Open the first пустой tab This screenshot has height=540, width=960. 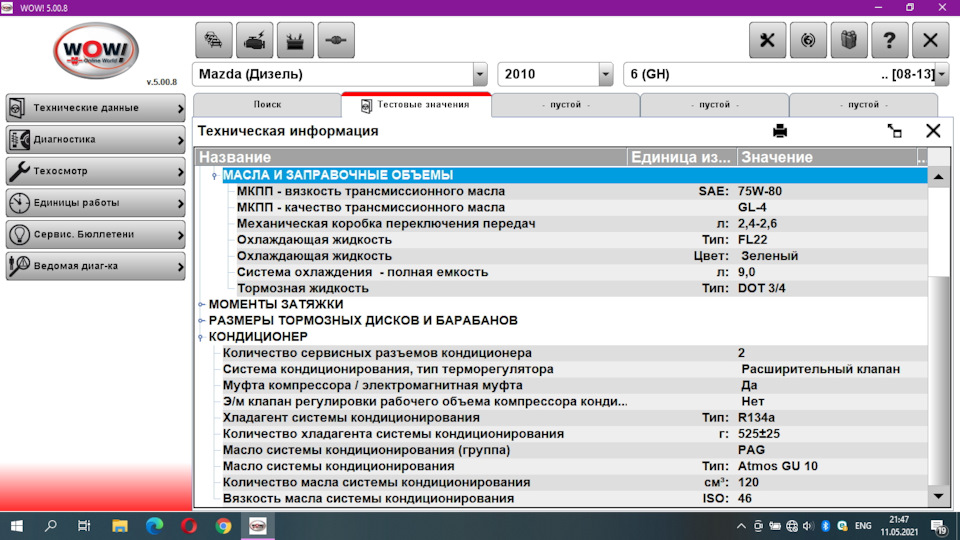tap(565, 105)
